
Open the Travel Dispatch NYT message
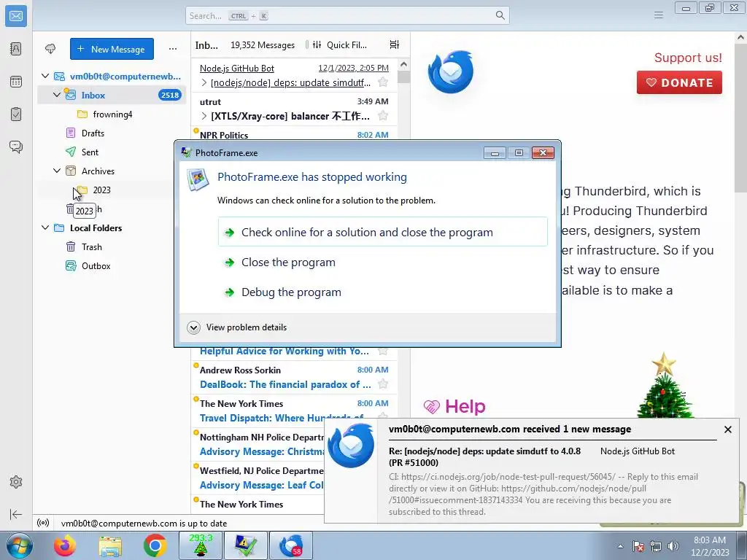(x=294, y=411)
